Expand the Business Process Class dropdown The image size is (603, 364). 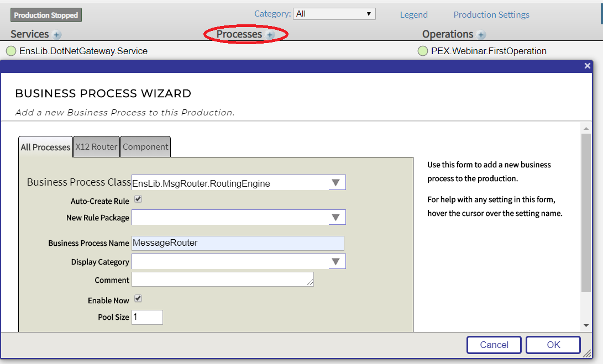[335, 183]
